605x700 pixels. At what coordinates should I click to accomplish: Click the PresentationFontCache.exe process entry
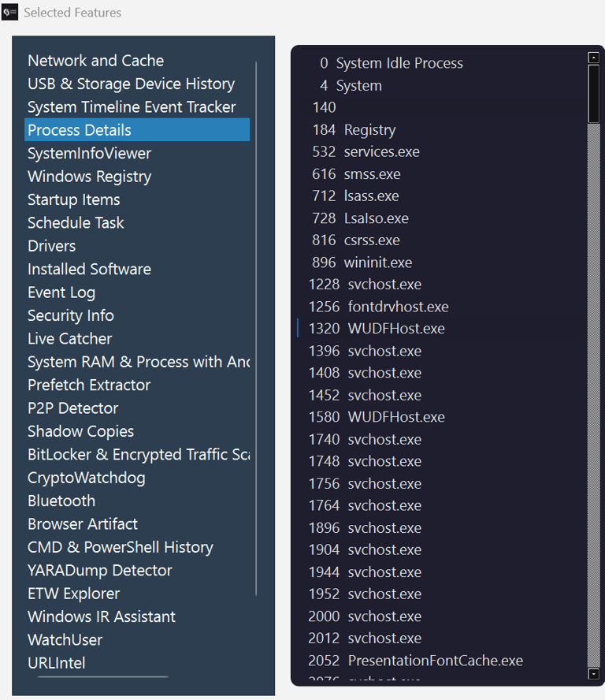[435, 661]
